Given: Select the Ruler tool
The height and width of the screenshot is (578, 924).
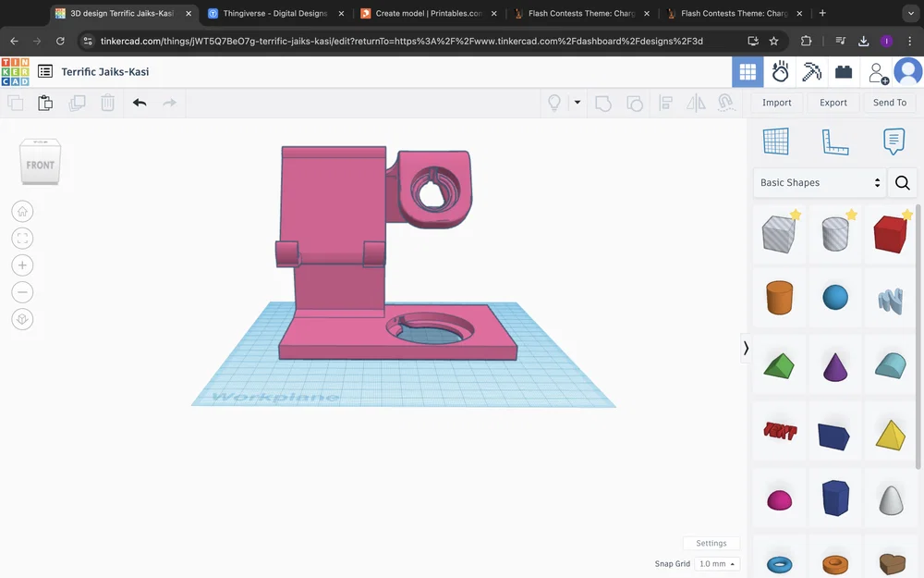Looking at the screenshot, I should click(835, 141).
